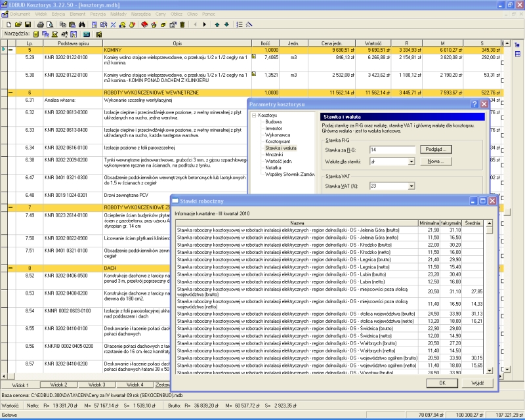Image resolution: width=525 pixels, height=420 pixels.
Task: Switch to Widok 4 tab
Action: (135, 385)
